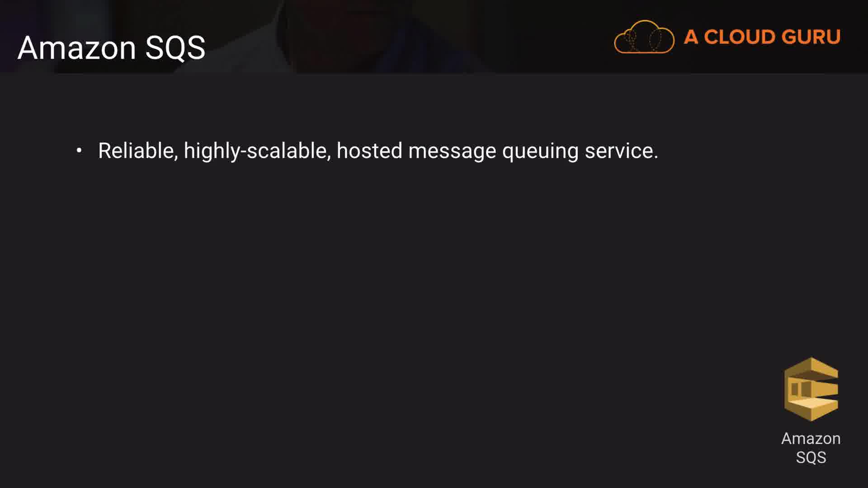Click Amazon caption beneath the gold icon
This screenshot has width=868, height=488.
pyautogui.click(x=811, y=438)
